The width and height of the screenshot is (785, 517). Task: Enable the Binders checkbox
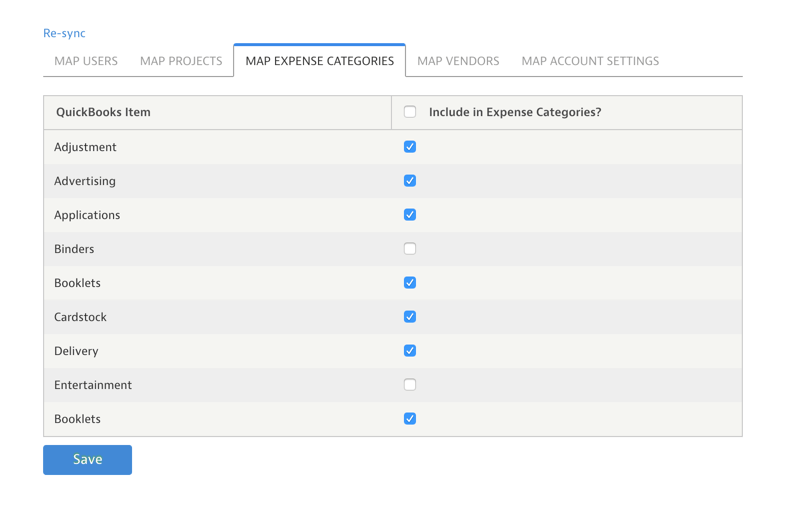(x=410, y=249)
